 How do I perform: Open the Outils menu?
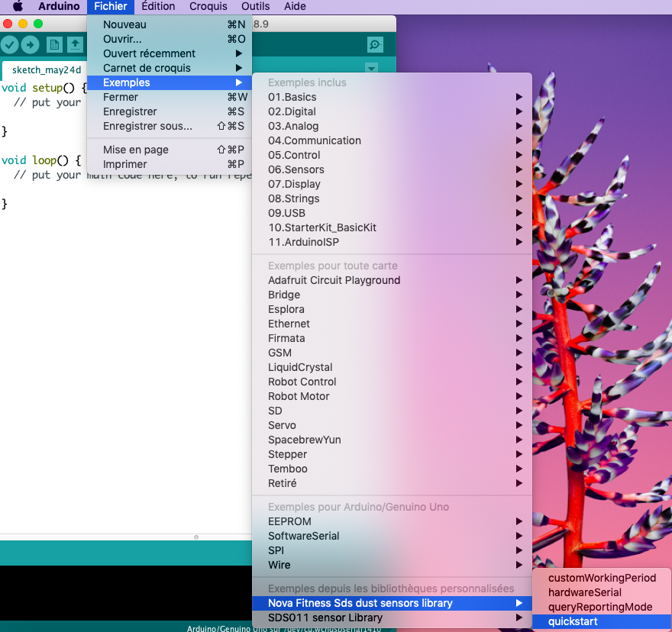[x=255, y=6]
